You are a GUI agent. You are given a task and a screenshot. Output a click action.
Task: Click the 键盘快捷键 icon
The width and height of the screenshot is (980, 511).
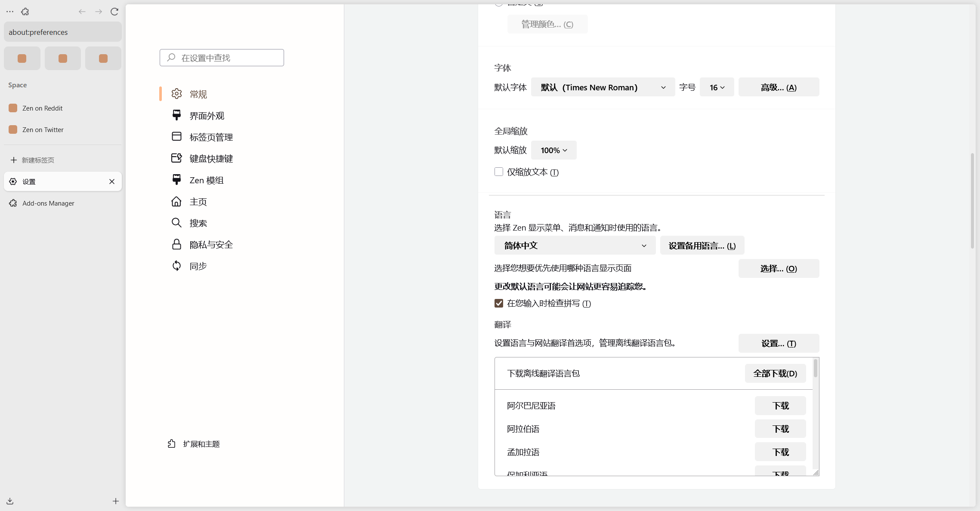[176, 158]
